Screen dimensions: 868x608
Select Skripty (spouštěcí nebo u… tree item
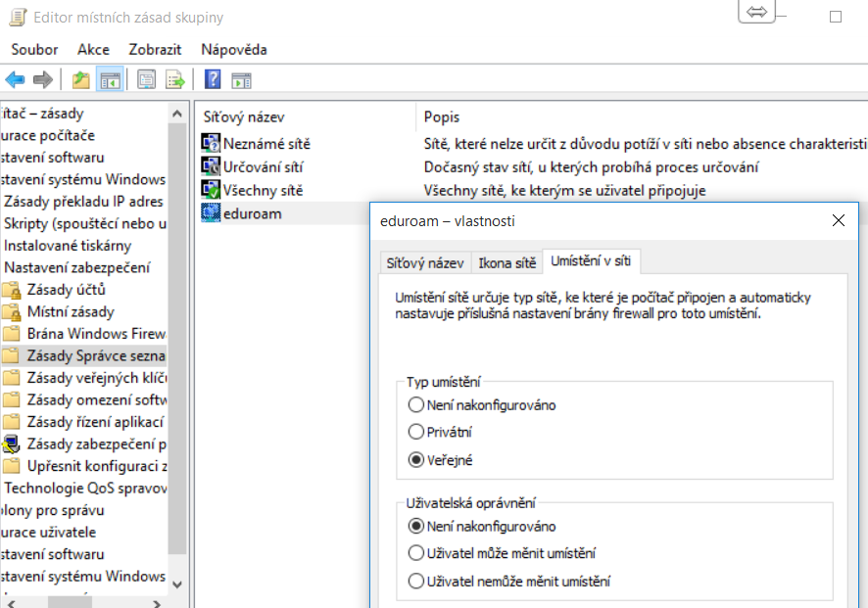84,223
